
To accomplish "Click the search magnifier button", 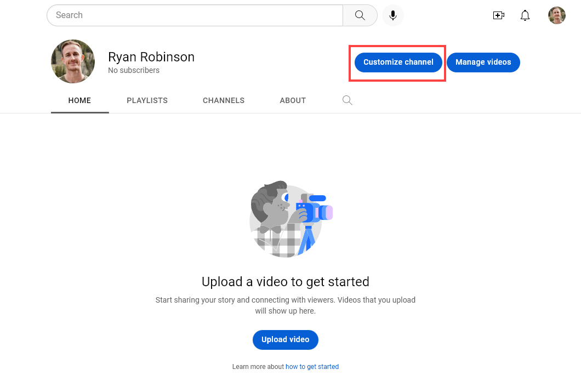I will coord(360,15).
